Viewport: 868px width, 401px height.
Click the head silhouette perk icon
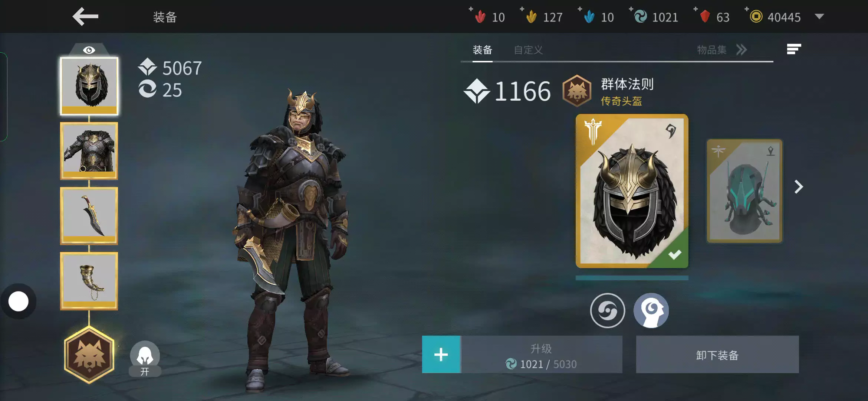click(651, 310)
